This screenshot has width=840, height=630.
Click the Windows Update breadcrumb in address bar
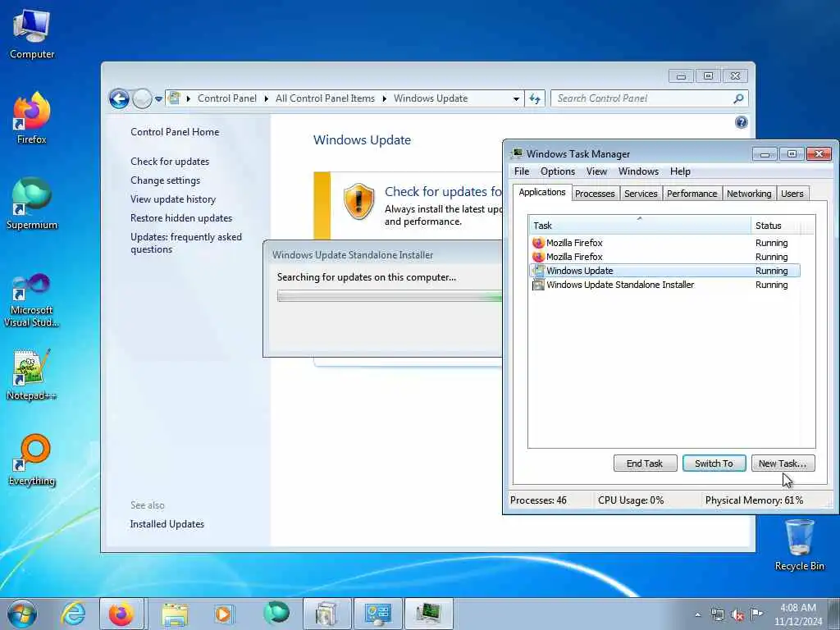click(x=430, y=98)
